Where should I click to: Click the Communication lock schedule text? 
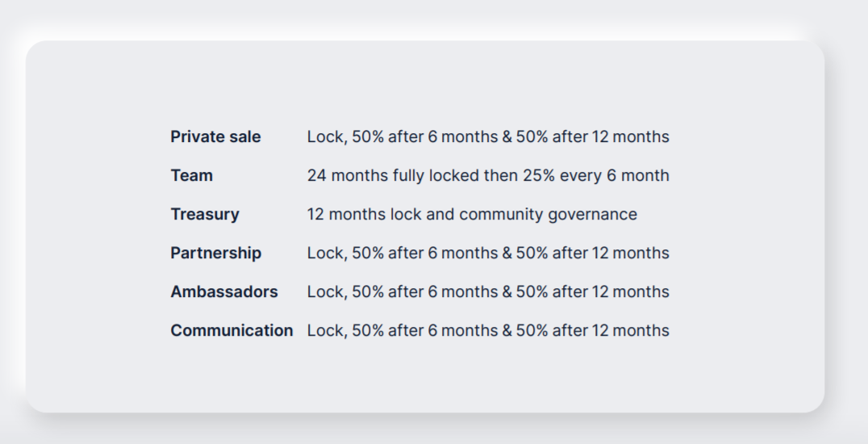tap(488, 330)
